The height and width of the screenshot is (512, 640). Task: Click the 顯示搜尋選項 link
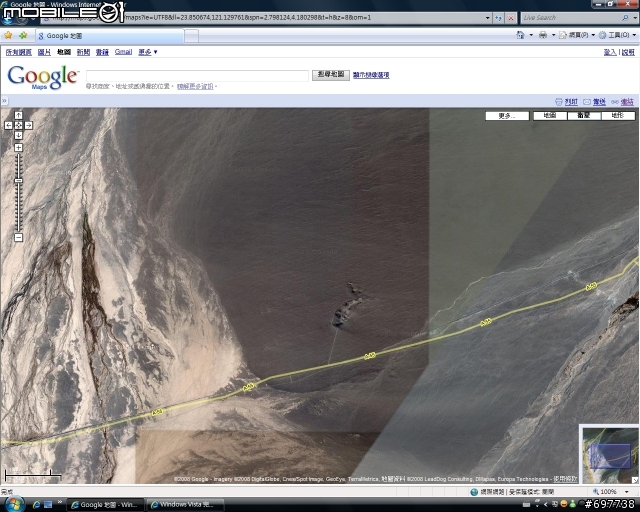pos(371,75)
